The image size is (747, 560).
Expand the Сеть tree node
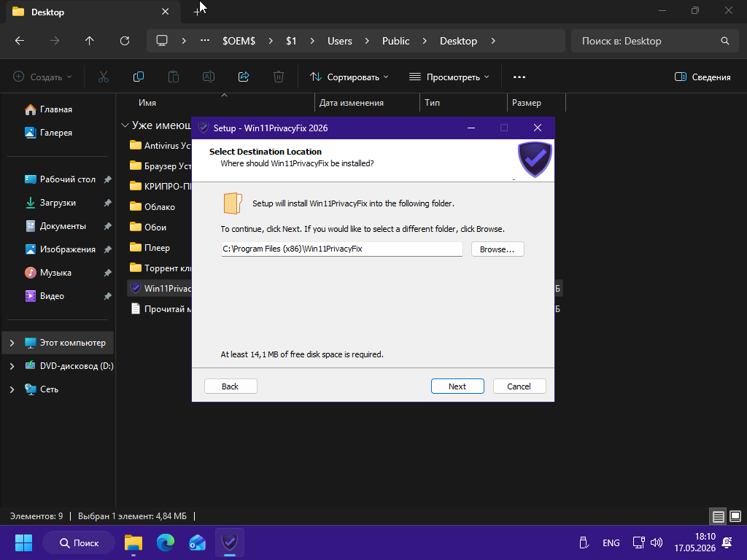[x=12, y=389]
